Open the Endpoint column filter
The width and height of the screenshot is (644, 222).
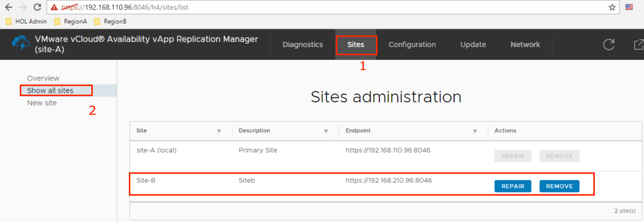[x=475, y=131]
